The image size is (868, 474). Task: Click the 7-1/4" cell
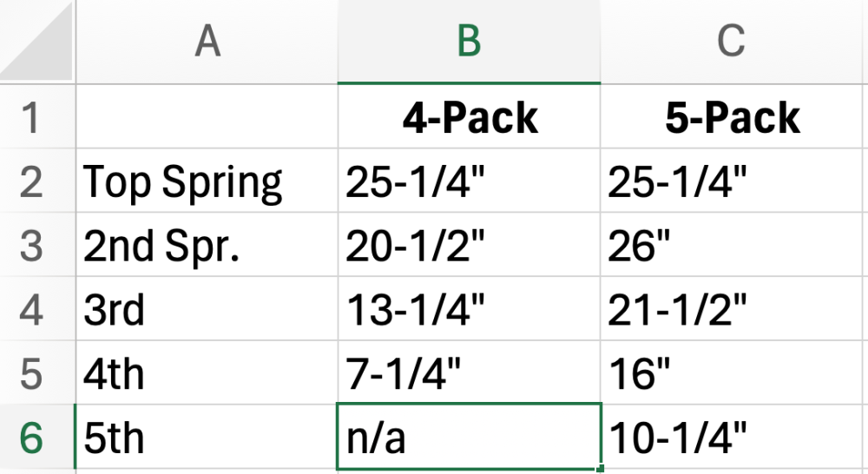tap(469, 373)
